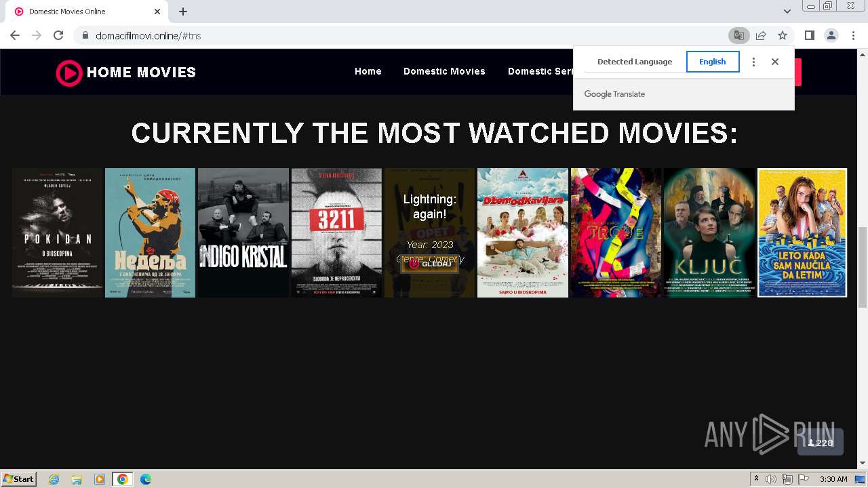Bookmark this page with star icon
The width and height of the screenshot is (868, 488).
pyautogui.click(x=783, y=35)
